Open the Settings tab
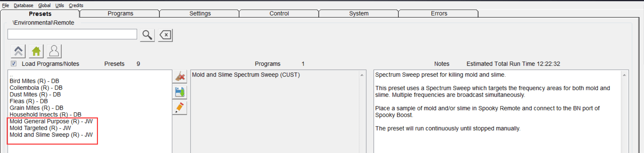The image size is (644, 153). click(x=200, y=13)
